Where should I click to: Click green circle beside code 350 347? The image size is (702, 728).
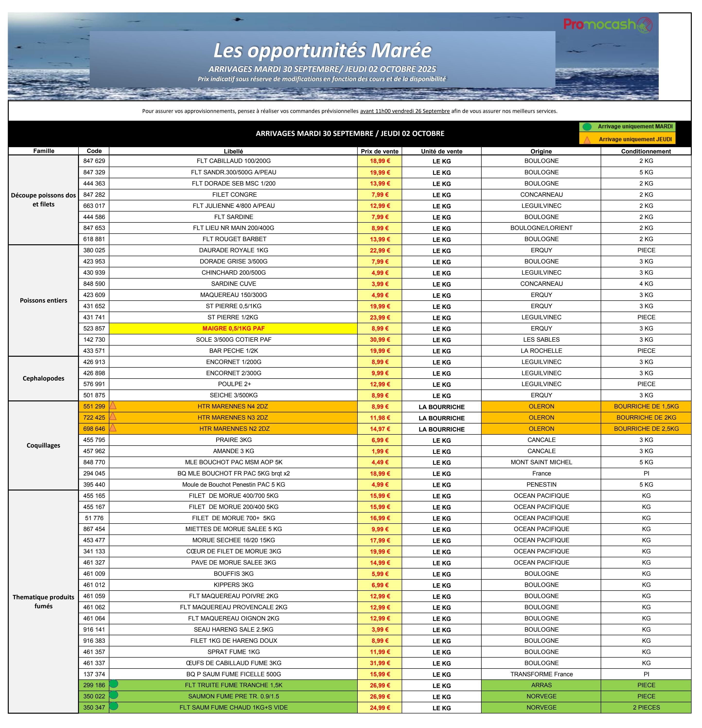(x=114, y=706)
